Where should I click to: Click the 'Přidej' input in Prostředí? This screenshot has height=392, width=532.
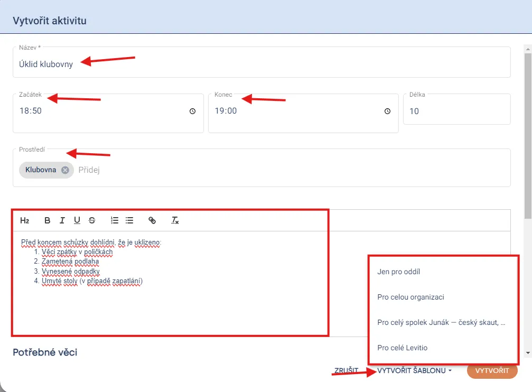click(x=89, y=170)
